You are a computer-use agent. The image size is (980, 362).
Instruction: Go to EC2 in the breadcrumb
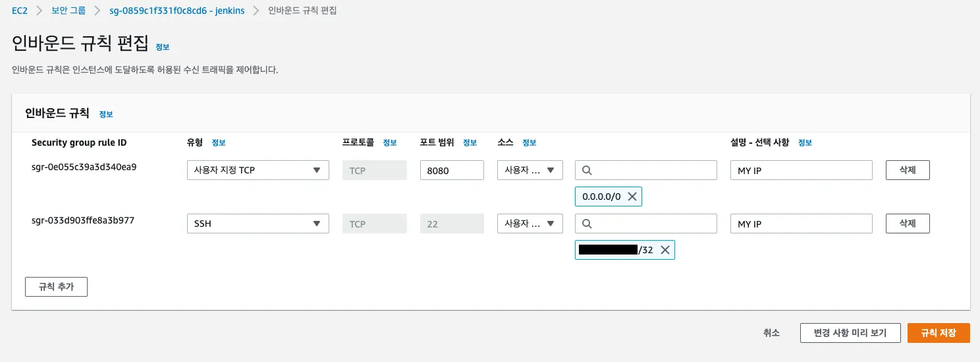point(20,11)
